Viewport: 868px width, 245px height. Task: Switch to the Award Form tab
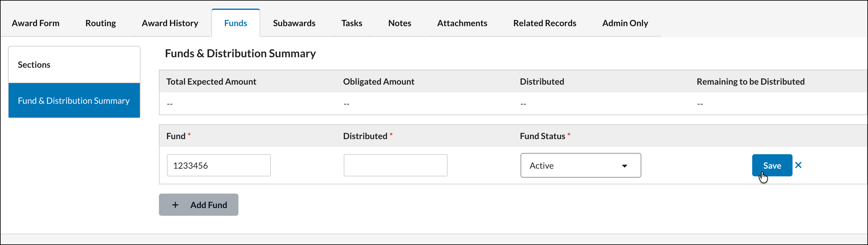tap(36, 23)
